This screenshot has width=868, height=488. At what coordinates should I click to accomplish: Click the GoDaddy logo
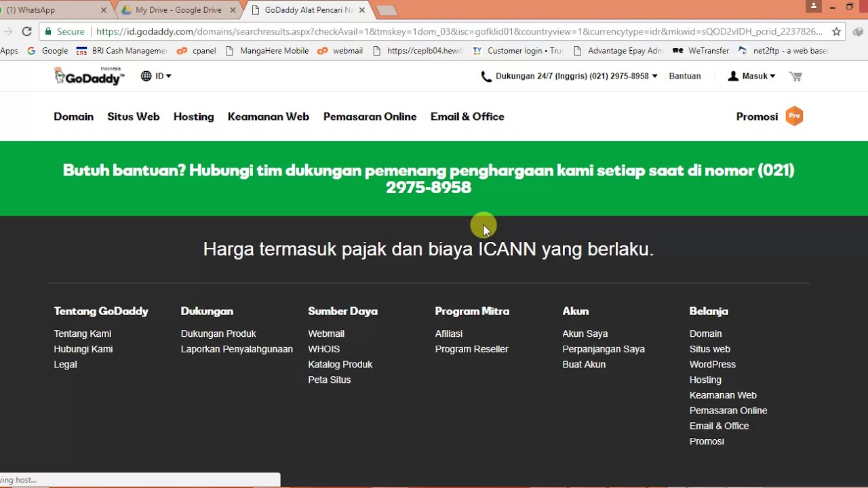click(90, 76)
